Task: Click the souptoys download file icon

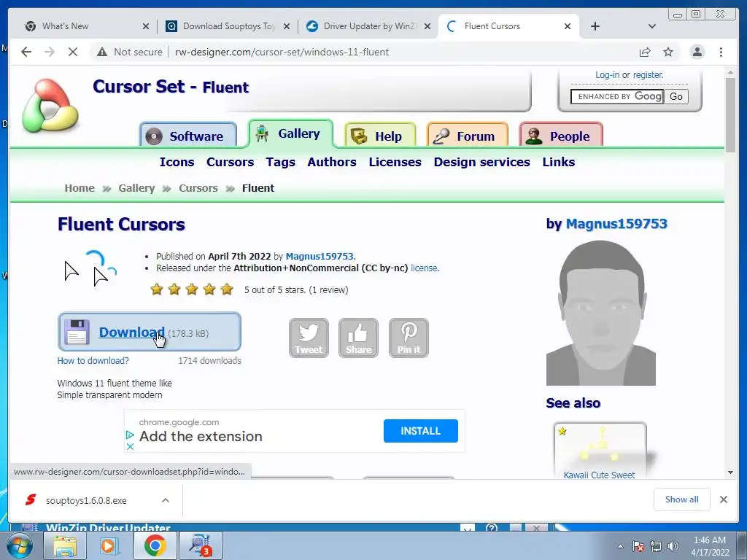Action: pyautogui.click(x=31, y=500)
